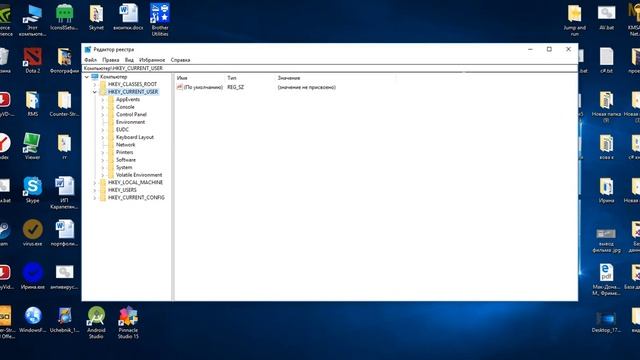The width and height of the screenshot is (640, 360).
Task: Collapse the Компьютер root node arrow
Action: (x=87, y=77)
